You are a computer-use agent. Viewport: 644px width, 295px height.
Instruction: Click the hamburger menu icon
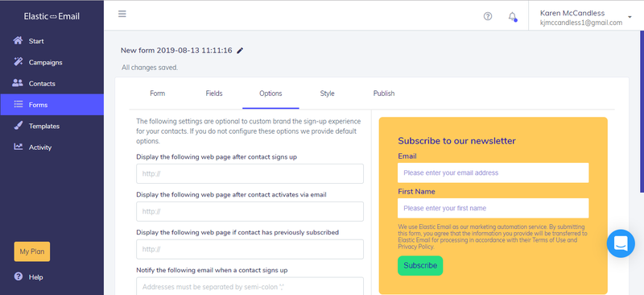point(122,14)
